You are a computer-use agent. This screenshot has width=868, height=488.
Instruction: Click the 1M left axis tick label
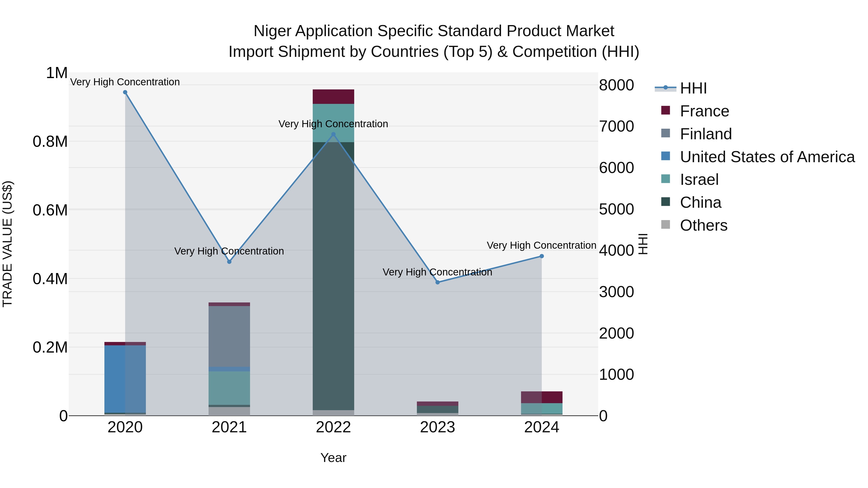tap(57, 73)
